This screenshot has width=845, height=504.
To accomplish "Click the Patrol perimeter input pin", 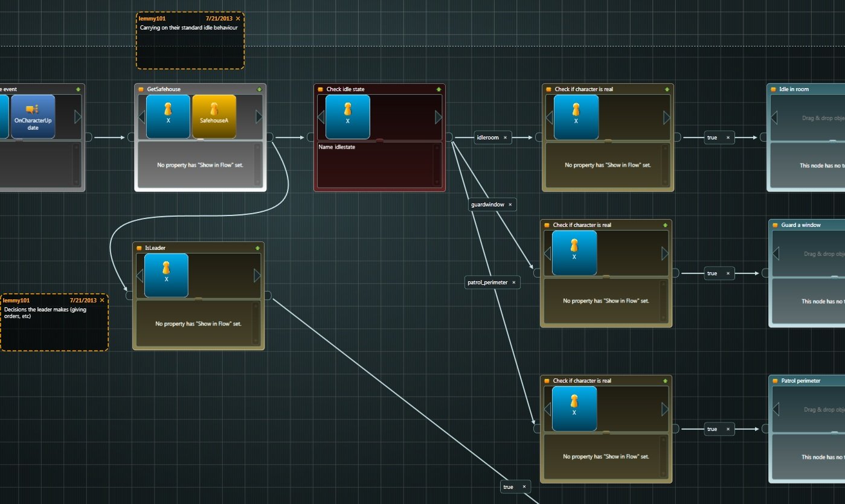I will click(766, 429).
